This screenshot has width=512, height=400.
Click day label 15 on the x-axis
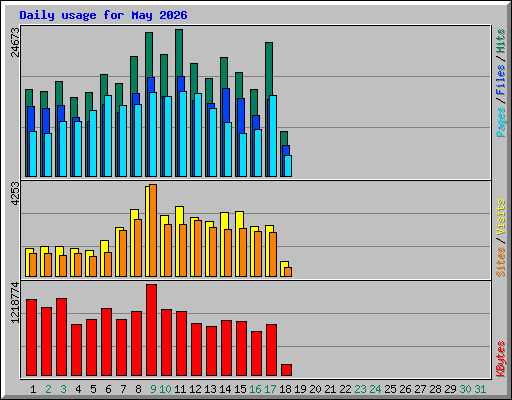pyautogui.click(x=240, y=389)
